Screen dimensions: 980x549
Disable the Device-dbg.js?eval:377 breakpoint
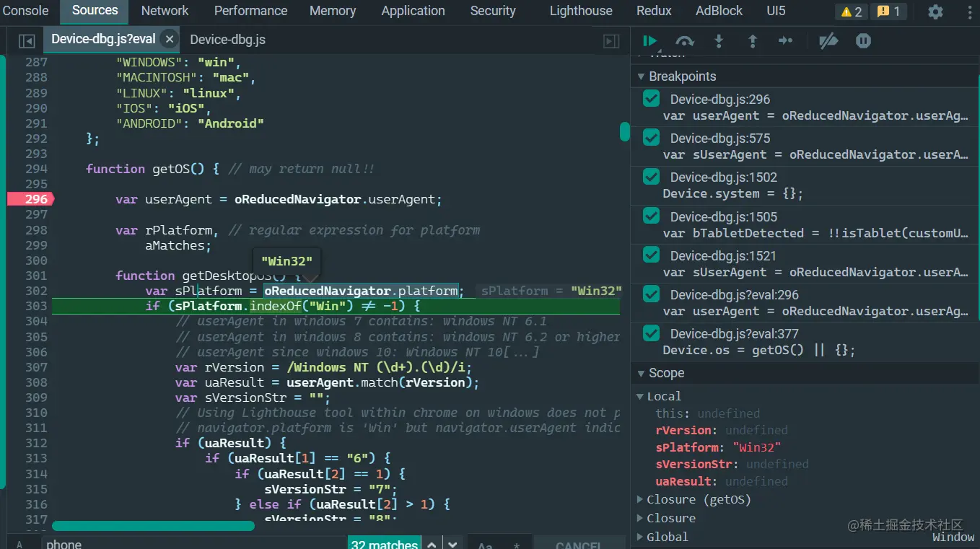point(652,333)
